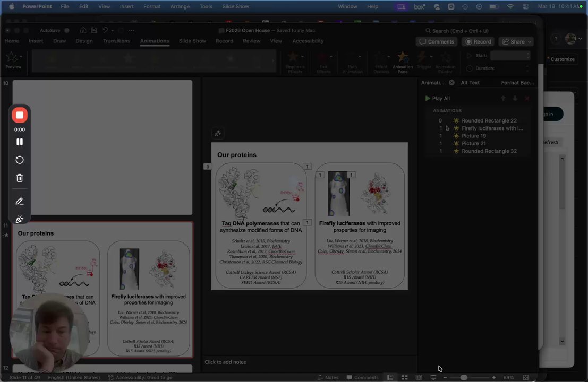Open the Arrange menu in the menu bar
This screenshot has width=588, height=382.
[x=180, y=6]
